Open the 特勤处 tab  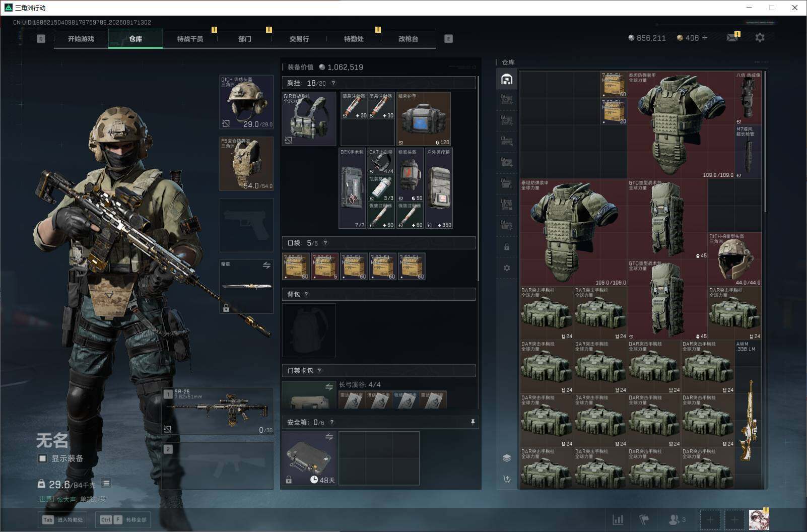point(354,39)
